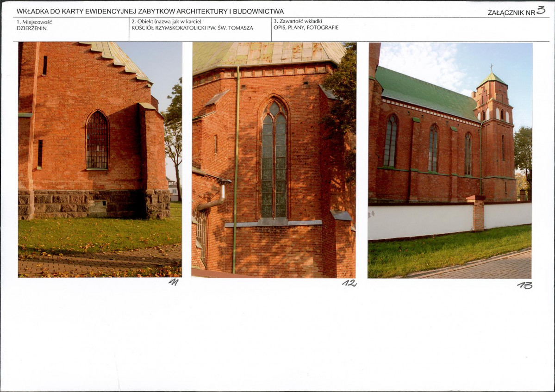Click 'KOŚCIÓŁ RZYMSKOKATOLICKI PW. ŚW. TOMASZA' text

coord(192,28)
